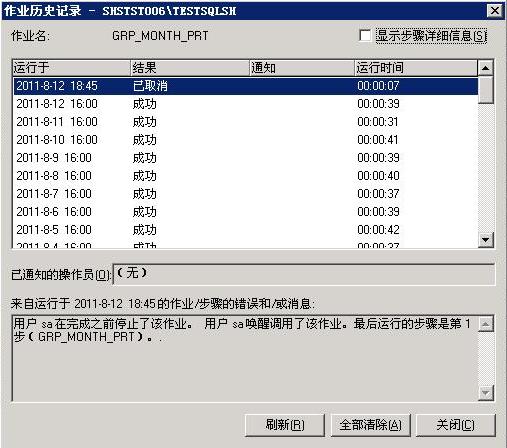This screenshot has height=448, width=507.
Task: Click the job name GRP_MONTH_PRT
Action: tap(160, 36)
